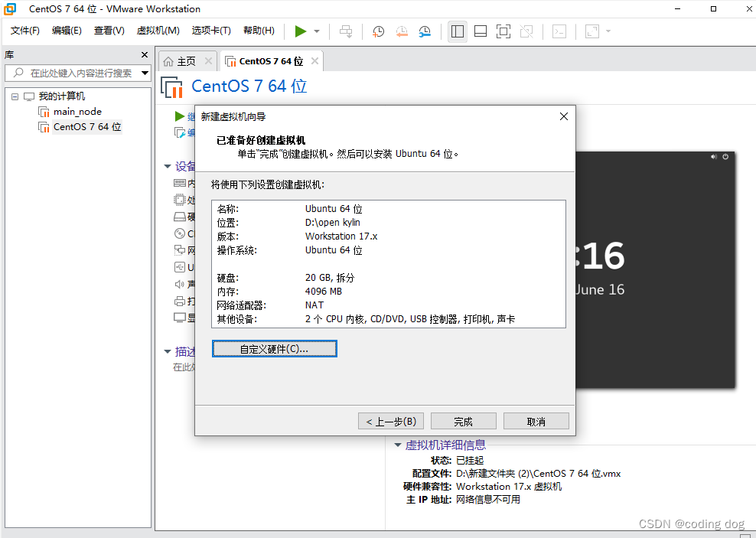The height and width of the screenshot is (538, 756).
Task: Click the 打印机 printer device icon
Action: pyautogui.click(x=181, y=301)
